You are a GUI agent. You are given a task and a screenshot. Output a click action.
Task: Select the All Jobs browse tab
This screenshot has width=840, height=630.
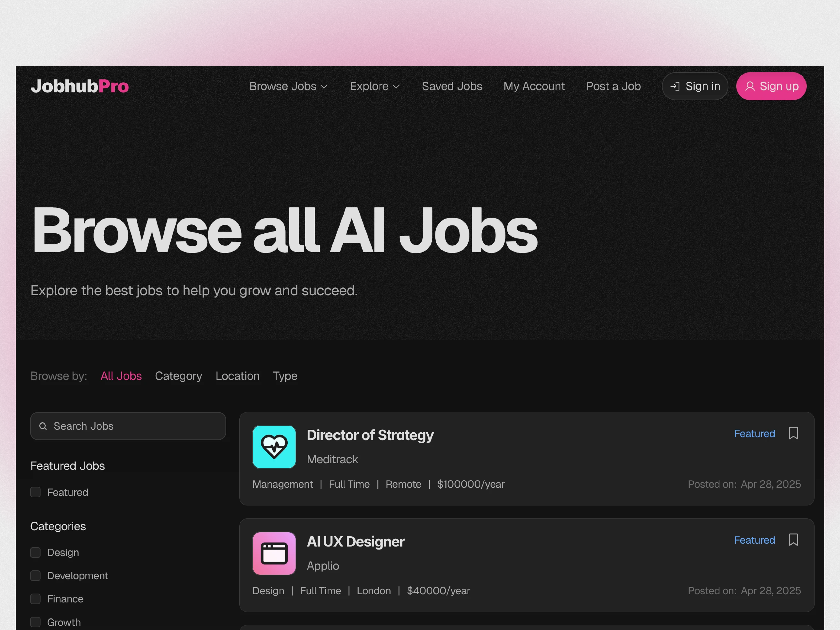121,376
